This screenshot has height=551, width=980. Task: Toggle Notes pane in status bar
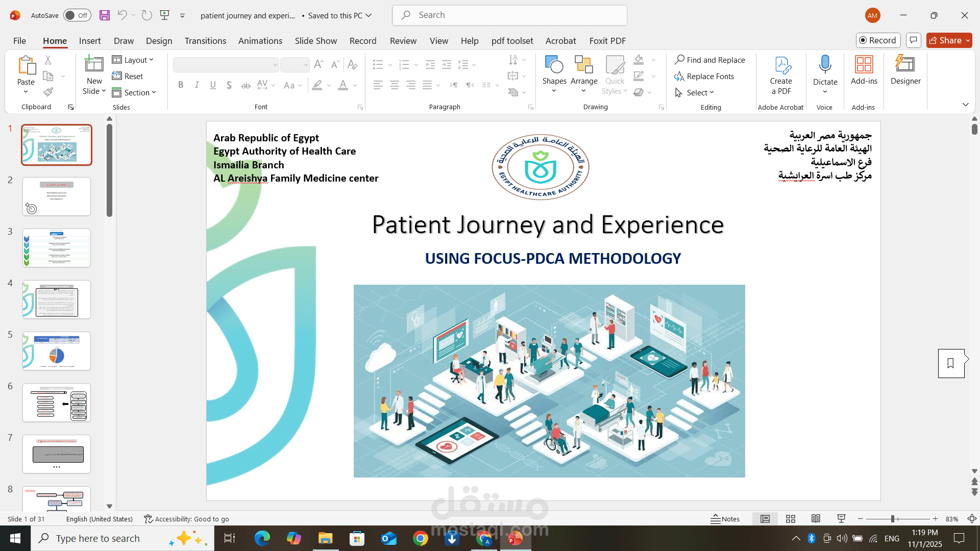[725, 519]
